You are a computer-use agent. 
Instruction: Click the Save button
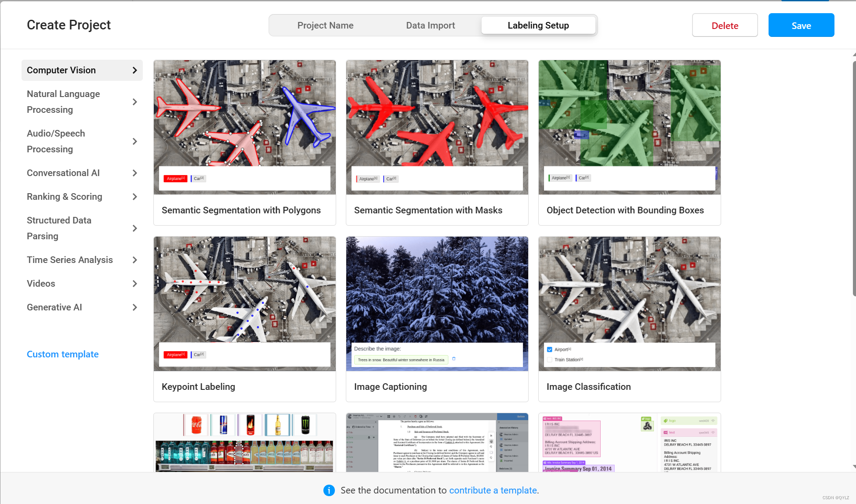click(802, 25)
